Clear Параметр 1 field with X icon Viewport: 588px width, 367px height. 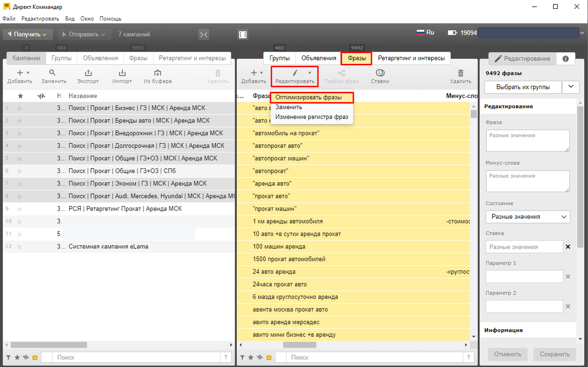click(x=568, y=277)
